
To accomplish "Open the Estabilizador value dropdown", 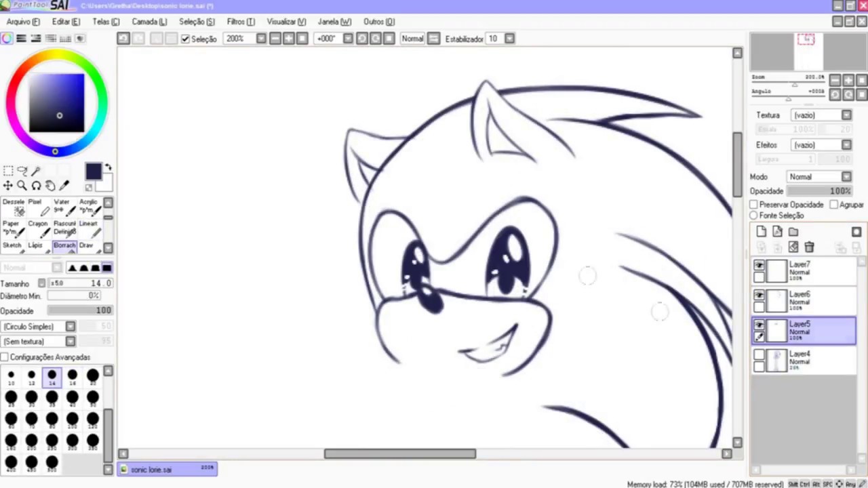I will (x=510, y=39).
